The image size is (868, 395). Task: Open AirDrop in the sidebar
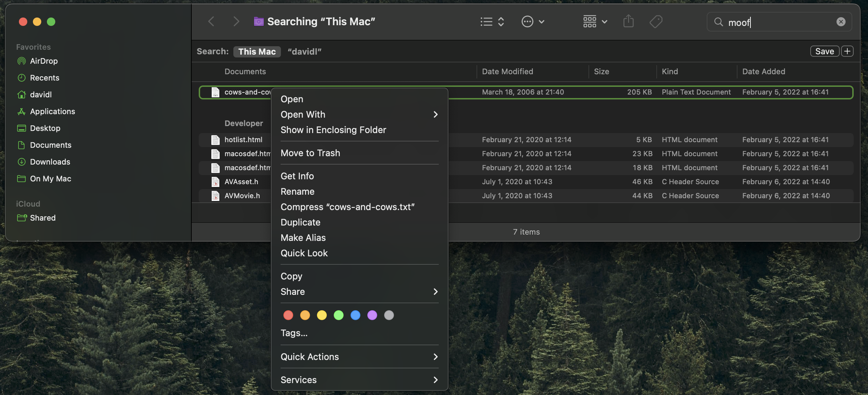(x=44, y=61)
